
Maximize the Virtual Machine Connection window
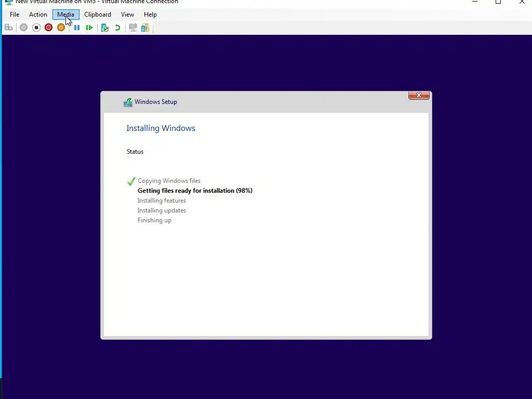pyautogui.click(x=498, y=2)
